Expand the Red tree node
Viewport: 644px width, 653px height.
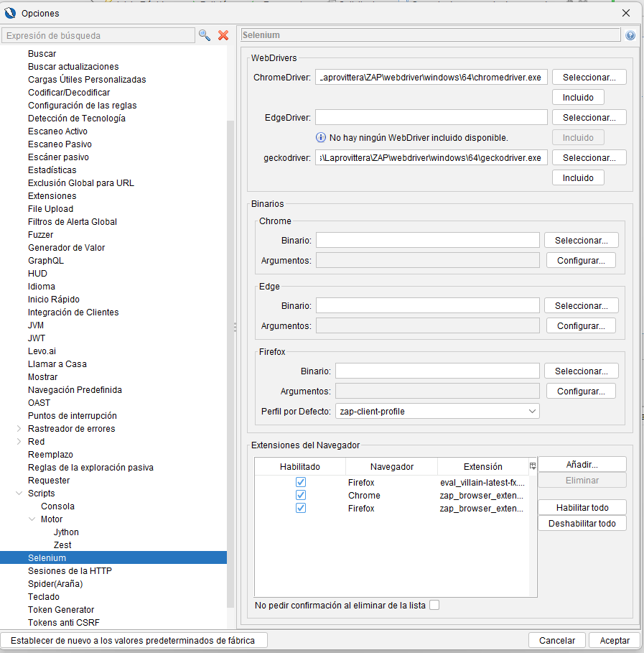[x=19, y=442]
